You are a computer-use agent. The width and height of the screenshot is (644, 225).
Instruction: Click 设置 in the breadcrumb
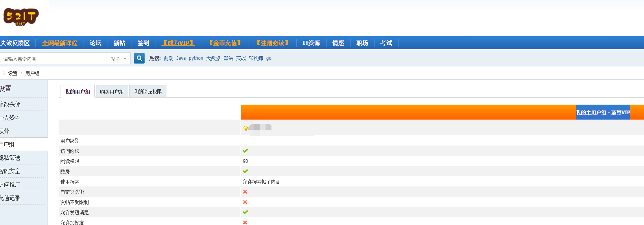coord(13,73)
